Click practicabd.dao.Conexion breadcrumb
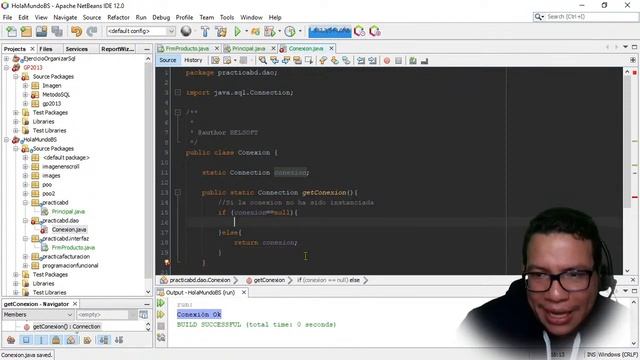 [x=200, y=280]
